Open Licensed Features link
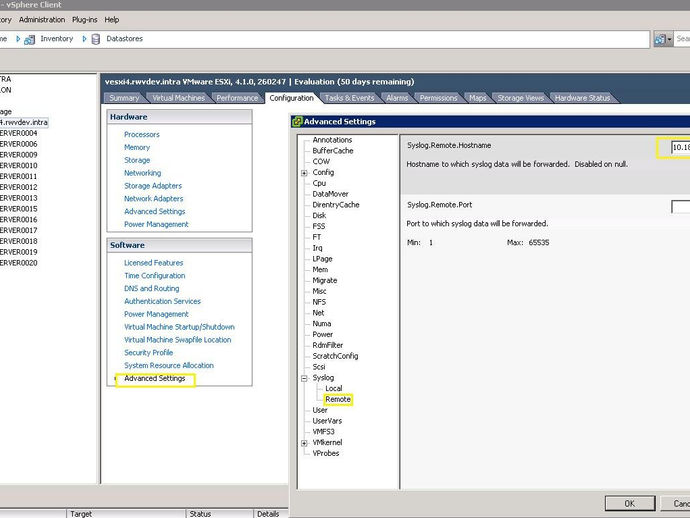This screenshot has width=690, height=518. pyautogui.click(x=154, y=263)
